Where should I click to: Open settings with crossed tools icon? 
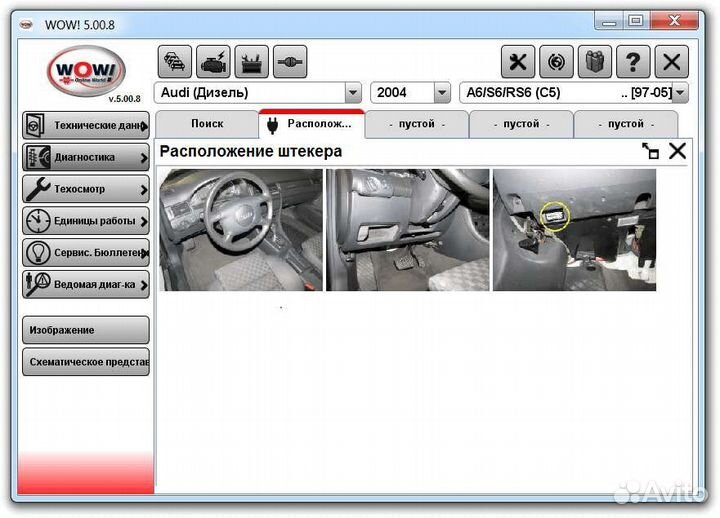tap(517, 62)
